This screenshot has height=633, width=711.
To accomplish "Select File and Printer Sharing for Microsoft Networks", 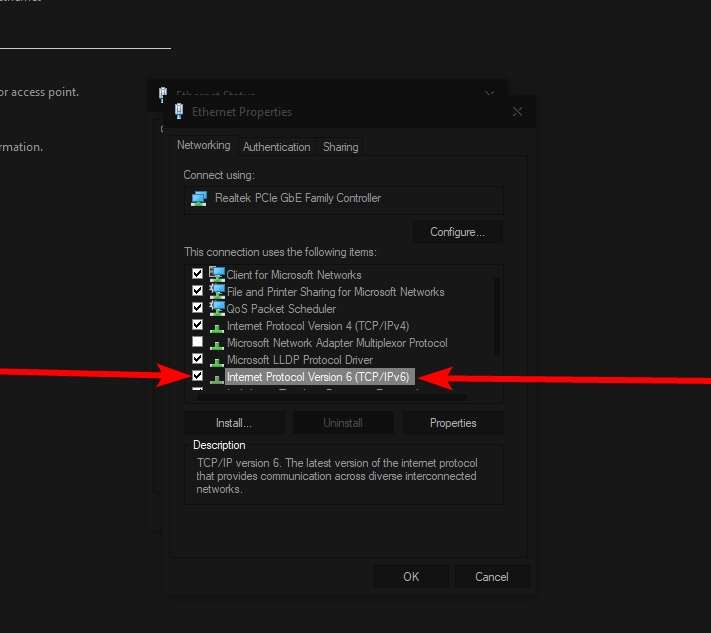I will point(336,292).
